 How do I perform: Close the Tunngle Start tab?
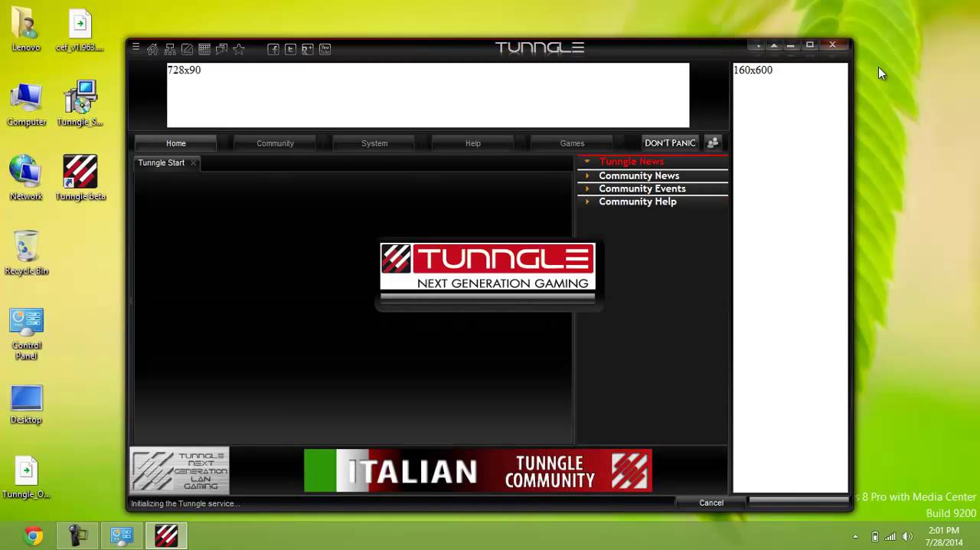[194, 162]
